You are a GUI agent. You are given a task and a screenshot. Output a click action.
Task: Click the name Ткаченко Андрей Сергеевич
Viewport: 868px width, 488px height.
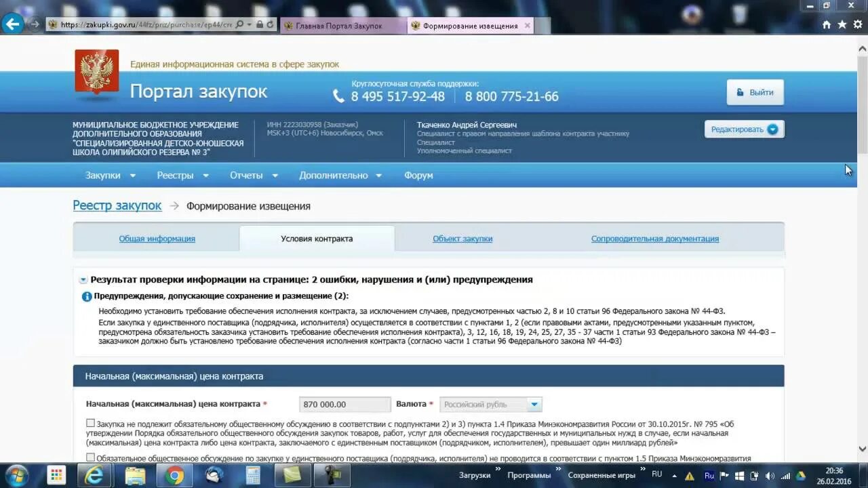467,125
